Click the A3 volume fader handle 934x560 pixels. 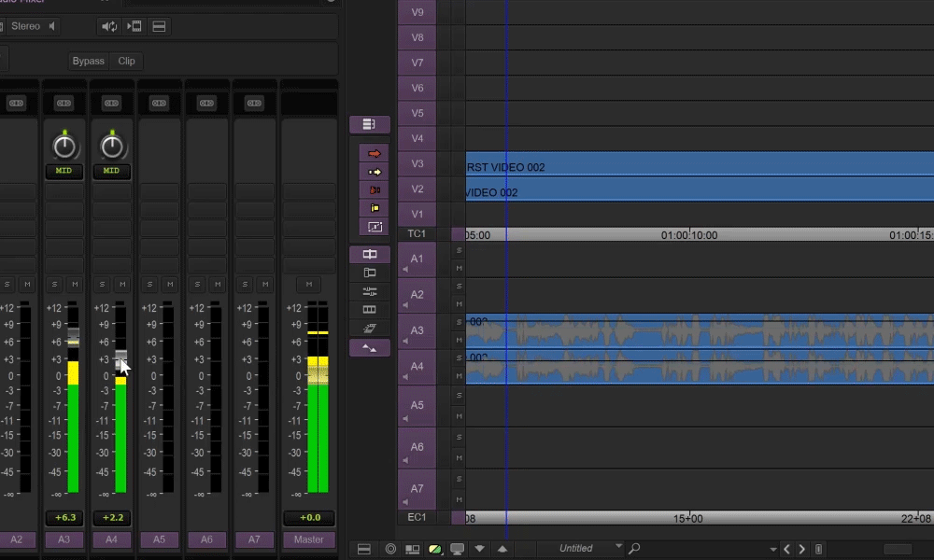(x=73, y=337)
